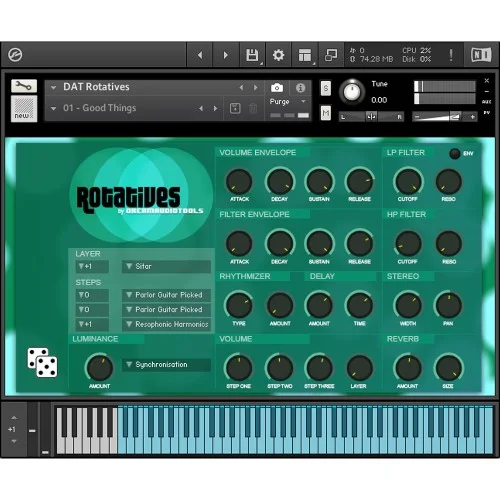Click the NI logo icon
The image size is (500, 500).
481,55
